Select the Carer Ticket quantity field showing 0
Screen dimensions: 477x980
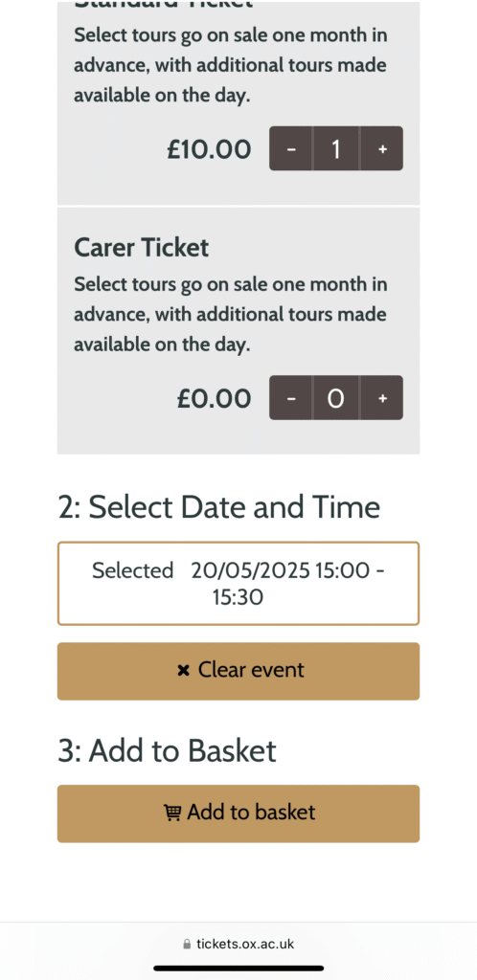336,397
